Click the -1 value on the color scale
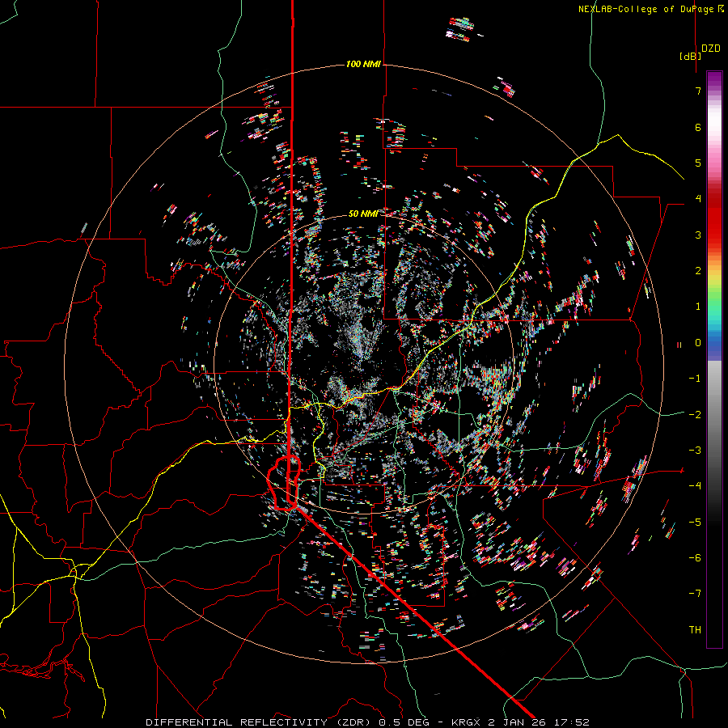The image size is (728, 728). (695, 379)
